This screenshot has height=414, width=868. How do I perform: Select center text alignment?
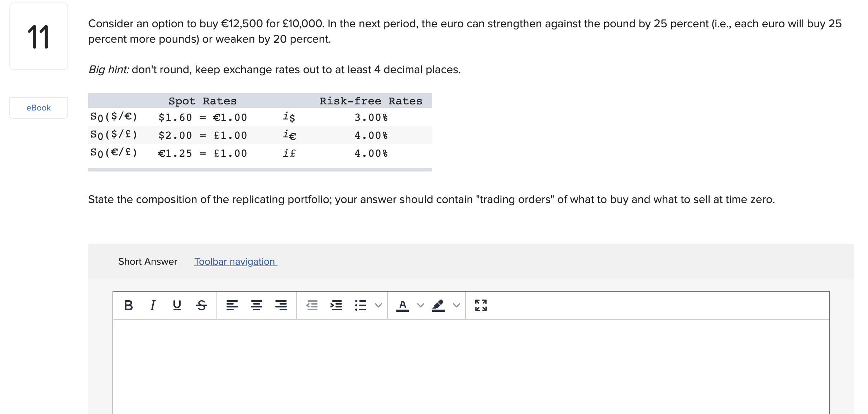pyautogui.click(x=257, y=305)
